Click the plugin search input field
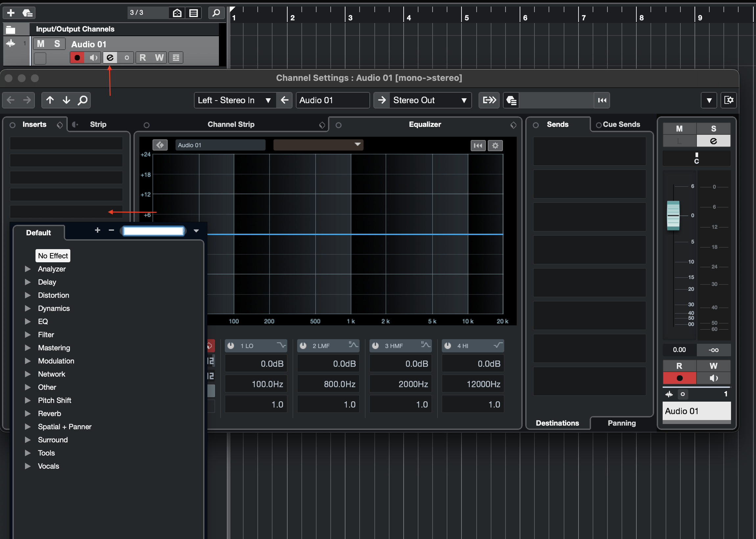 tap(153, 231)
